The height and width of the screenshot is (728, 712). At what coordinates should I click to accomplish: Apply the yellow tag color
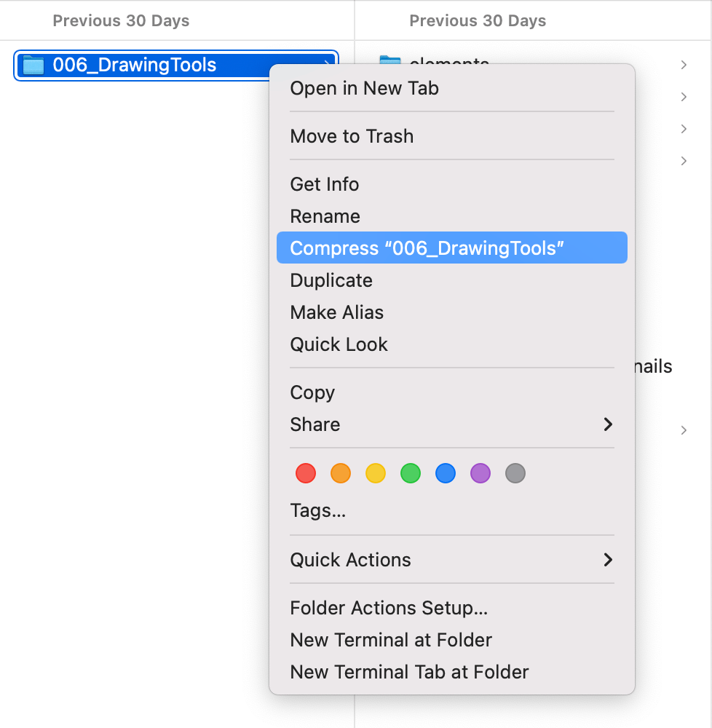click(x=376, y=474)
